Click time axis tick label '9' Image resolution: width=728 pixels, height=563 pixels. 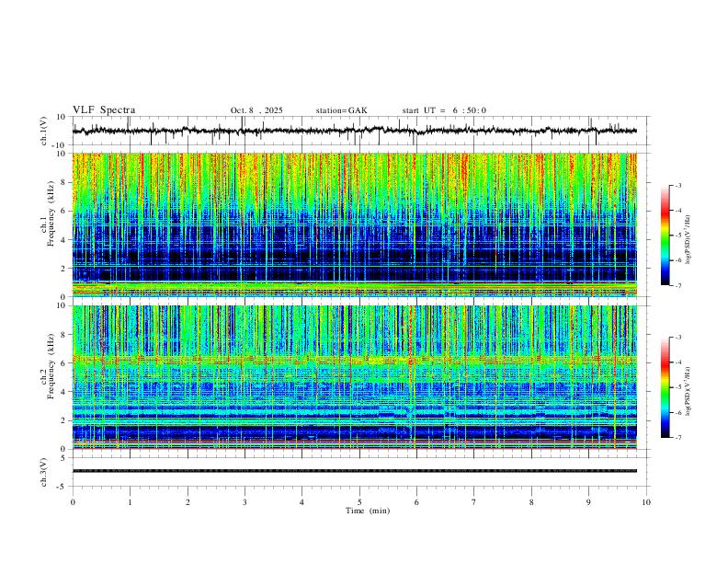tap(588, 502)
